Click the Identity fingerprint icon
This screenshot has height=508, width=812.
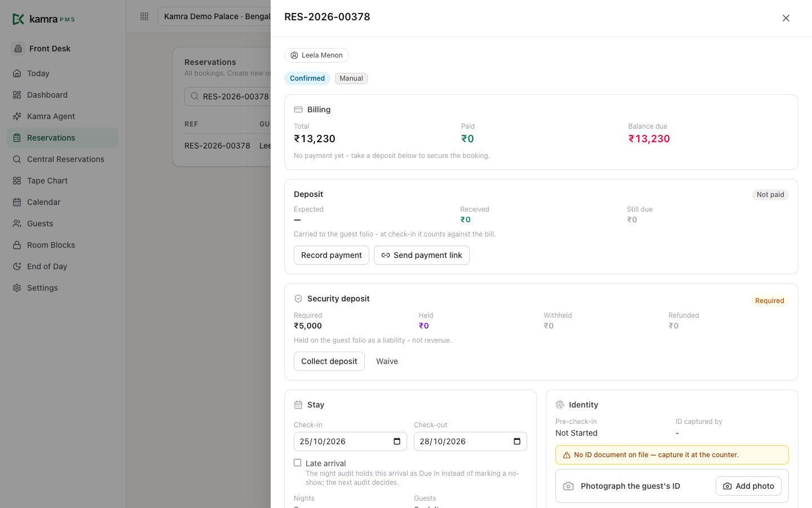[560, 405]
